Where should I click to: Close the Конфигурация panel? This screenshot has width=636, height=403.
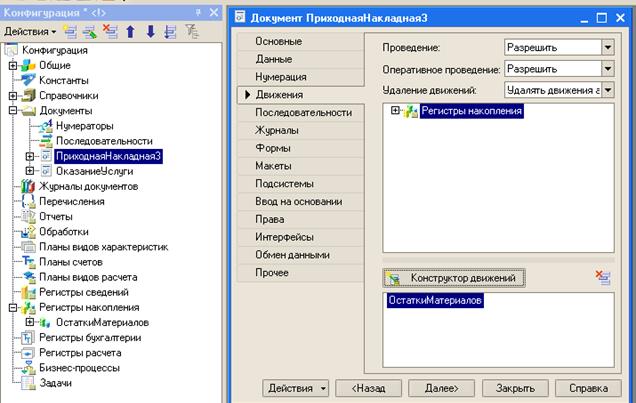[x=214, y=13]
